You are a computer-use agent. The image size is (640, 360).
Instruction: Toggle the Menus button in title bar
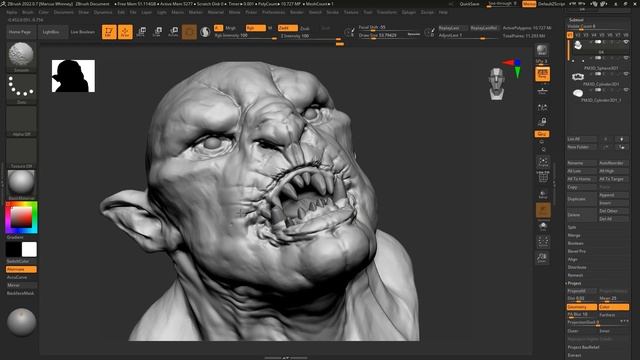click(529, 4)
